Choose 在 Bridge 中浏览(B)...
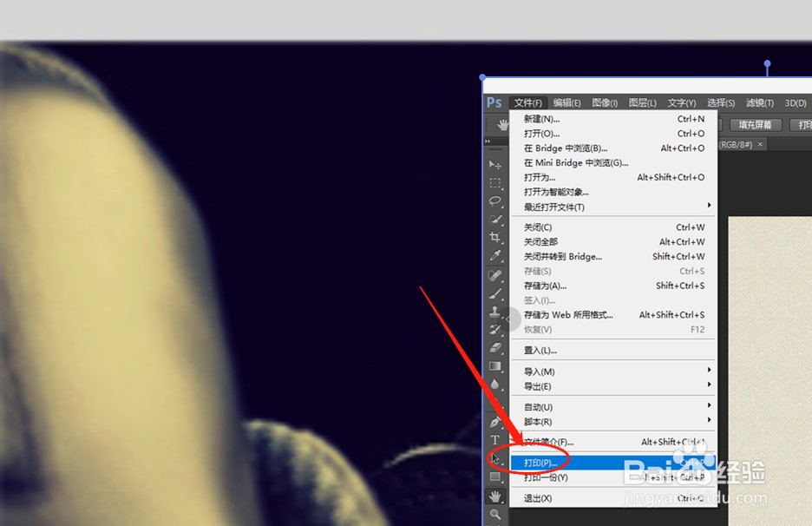The image size is (812, 526). coord(613,148)
